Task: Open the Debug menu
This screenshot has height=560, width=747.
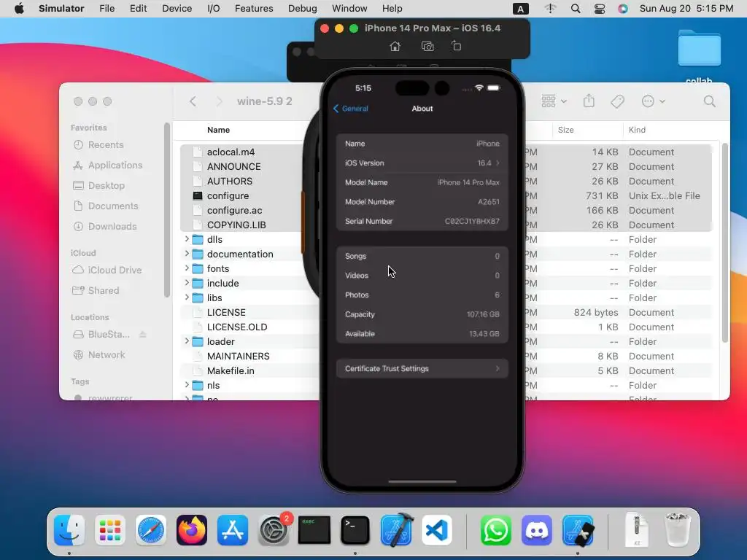Action: click(303, 9)
